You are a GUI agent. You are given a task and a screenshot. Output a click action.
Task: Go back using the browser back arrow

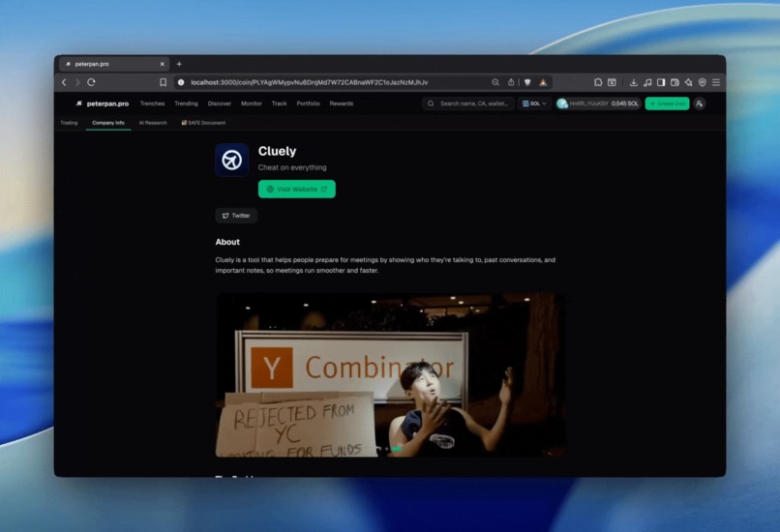point(64,82)
